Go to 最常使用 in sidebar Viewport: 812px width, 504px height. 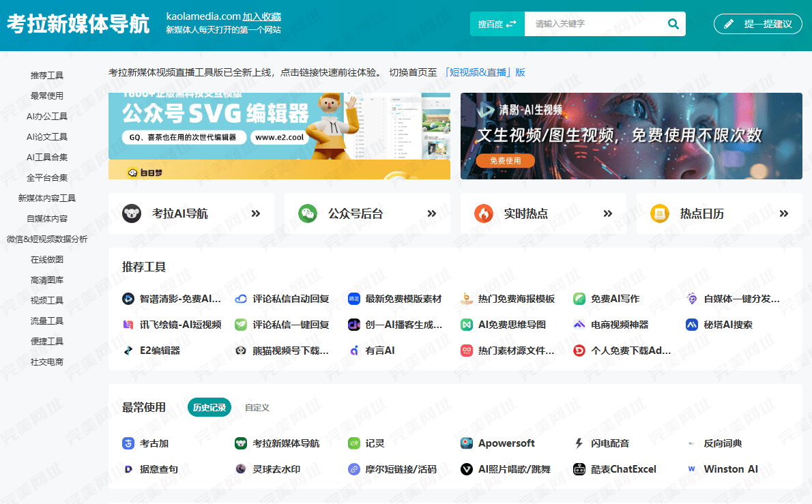[46, 95]
